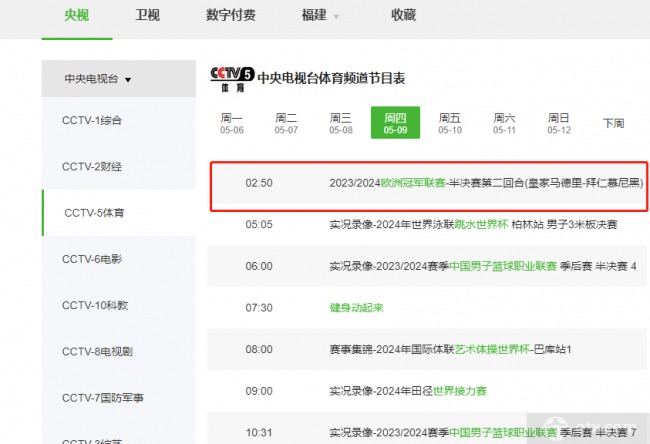
Task: Expand the 中央电视台 channel group dropdown
Action: point(119,79)
